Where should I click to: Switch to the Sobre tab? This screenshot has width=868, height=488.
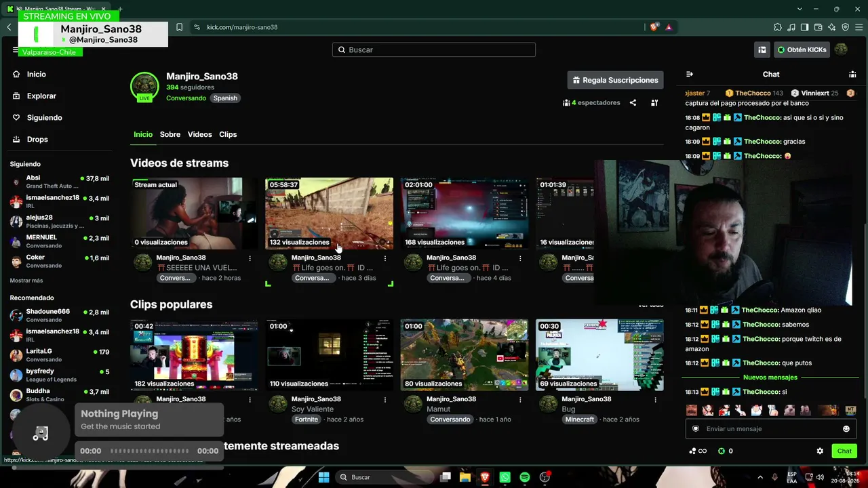click(x=170, y=134)
